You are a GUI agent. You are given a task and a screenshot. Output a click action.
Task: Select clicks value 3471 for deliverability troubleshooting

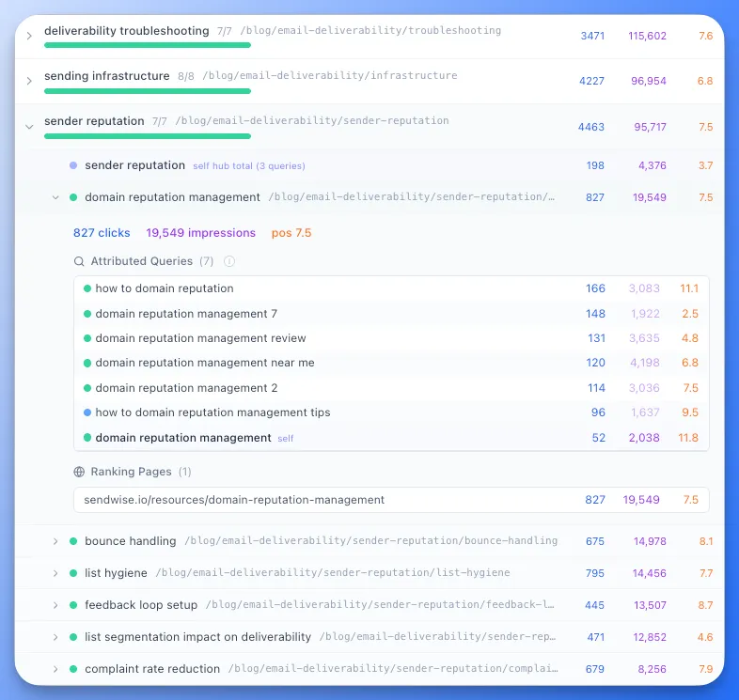[x=592, y=36]
